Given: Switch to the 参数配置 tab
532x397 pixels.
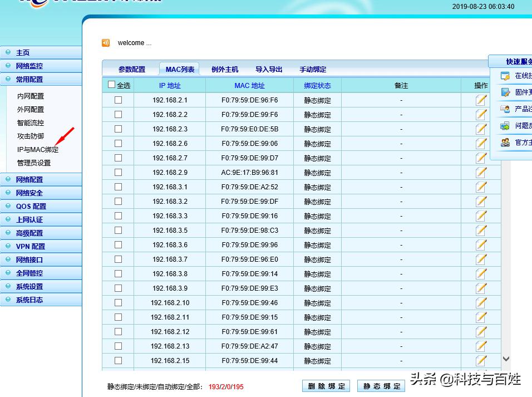Looking at the screenshot, I should coord(132,69).
